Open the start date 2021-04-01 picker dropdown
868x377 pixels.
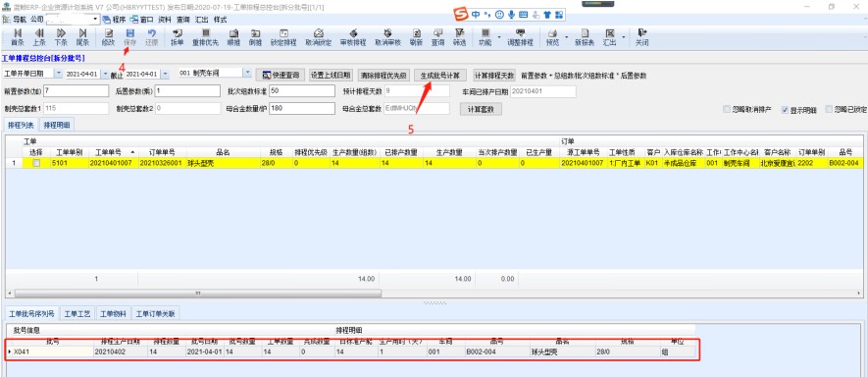tap(105, 74)
